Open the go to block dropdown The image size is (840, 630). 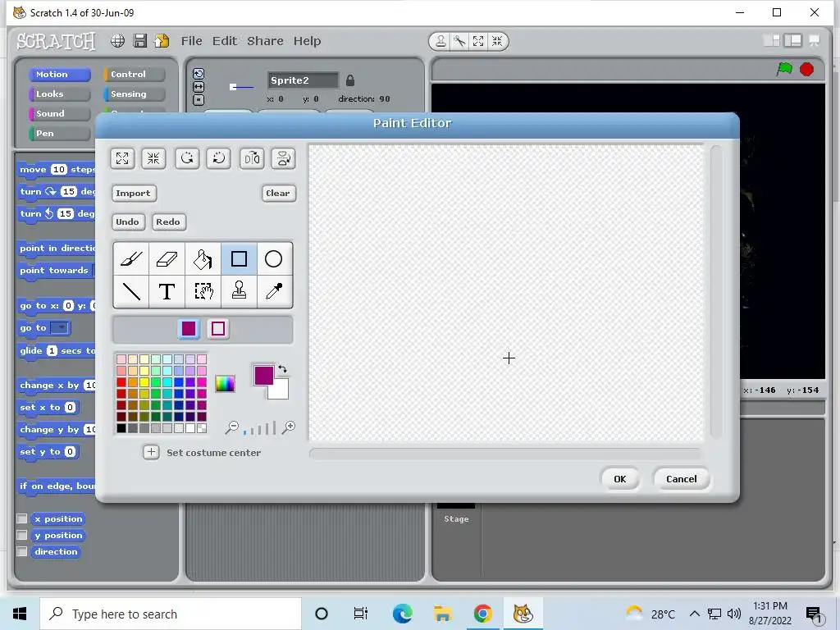pos(61,328)
